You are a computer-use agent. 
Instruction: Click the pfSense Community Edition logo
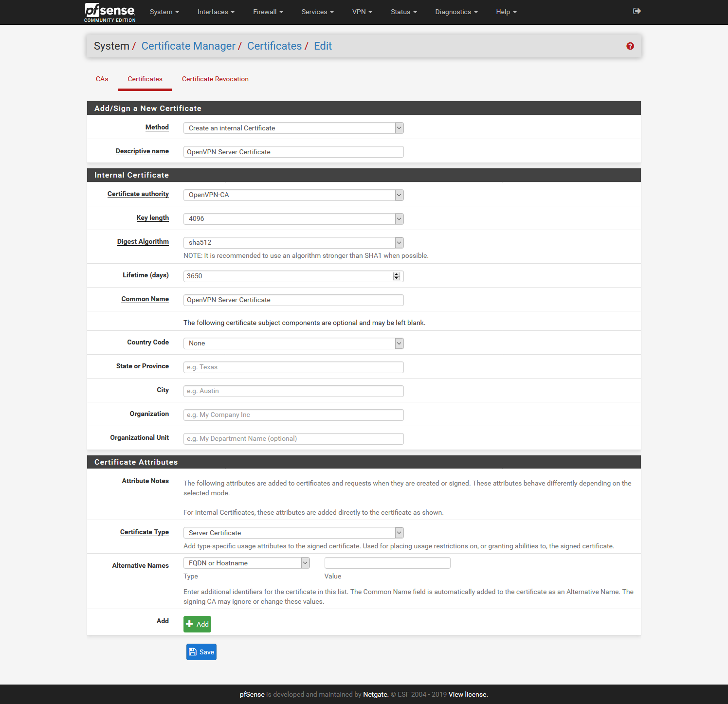(110, 12)
